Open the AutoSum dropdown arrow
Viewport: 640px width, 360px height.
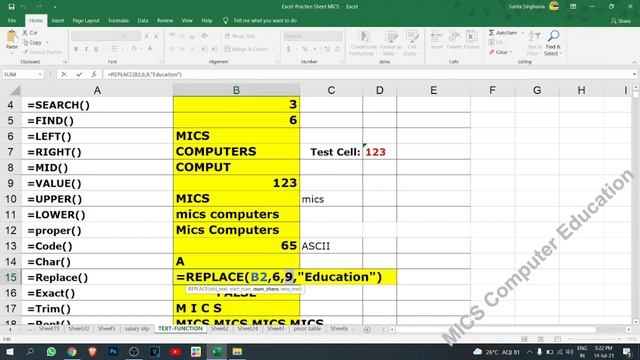522,33
